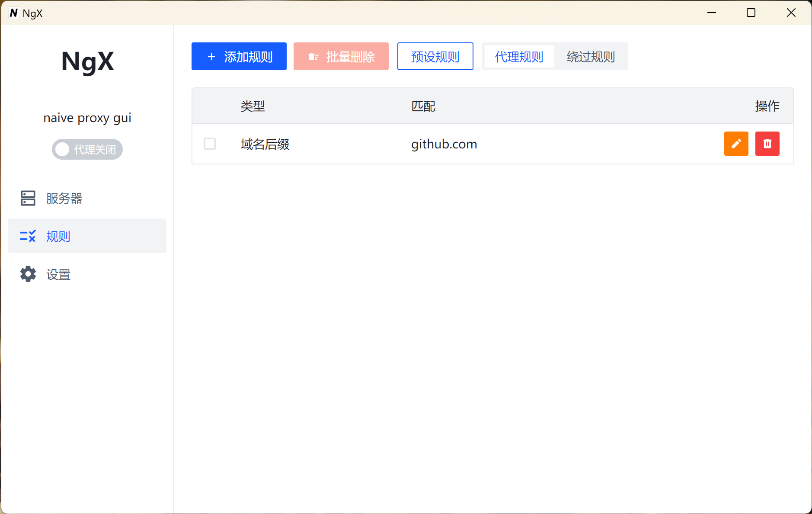Screen dimensions: 812x514
Task: Select the 代理规则 tab
Action: coord(519,56)
